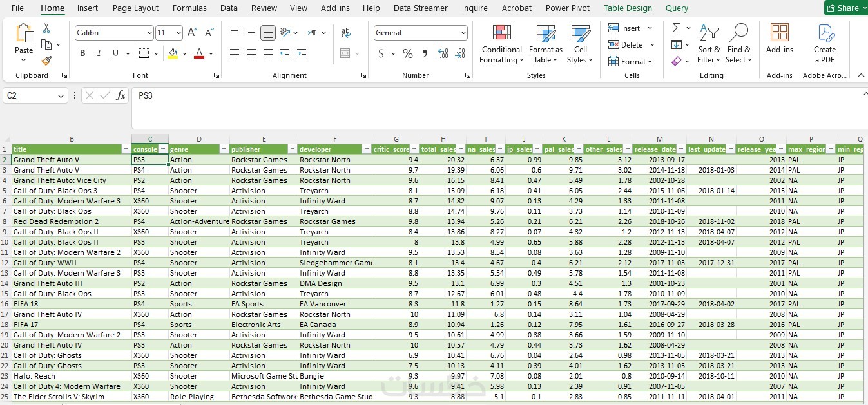Open the Conditional Formatting menu
The image size is (868, 405).
(502, 44)
